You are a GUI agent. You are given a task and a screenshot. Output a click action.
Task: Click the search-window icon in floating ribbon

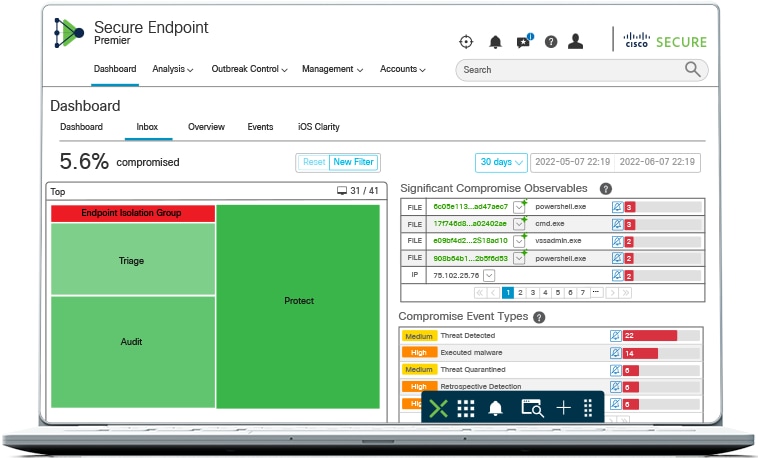tap(531, 408)
